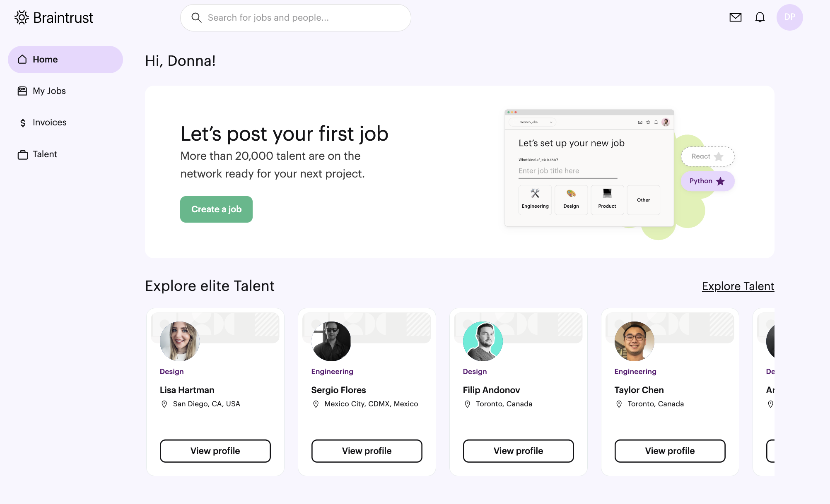The image size is (830, 504).
Task: Click Filip Andonov's profile photo
Action: [x=483, y=341]
